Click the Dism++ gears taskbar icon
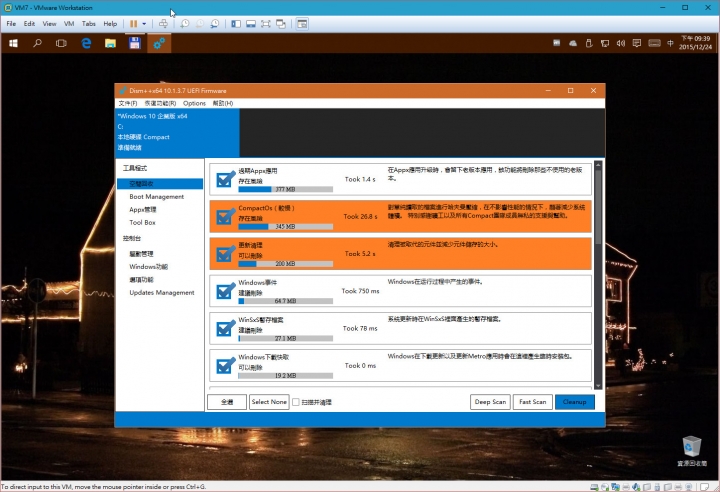Screen dimensions: 720x492 tap(159, 43)
